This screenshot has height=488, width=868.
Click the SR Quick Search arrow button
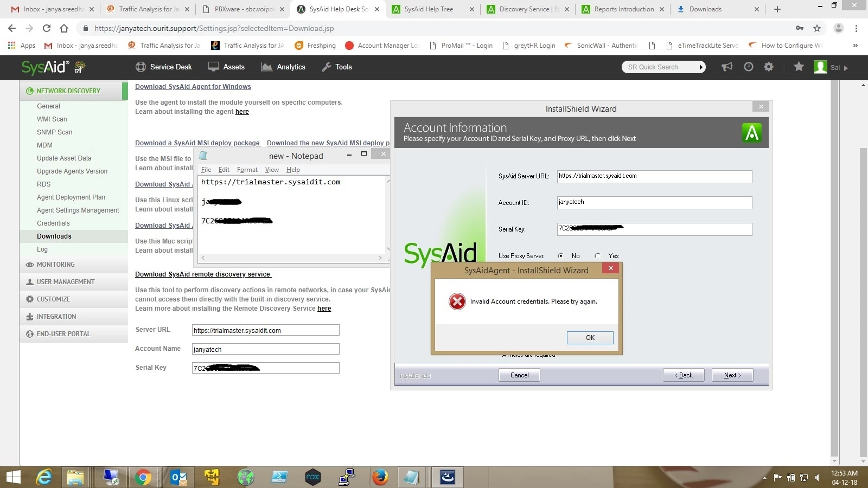(x=701, y=67)
